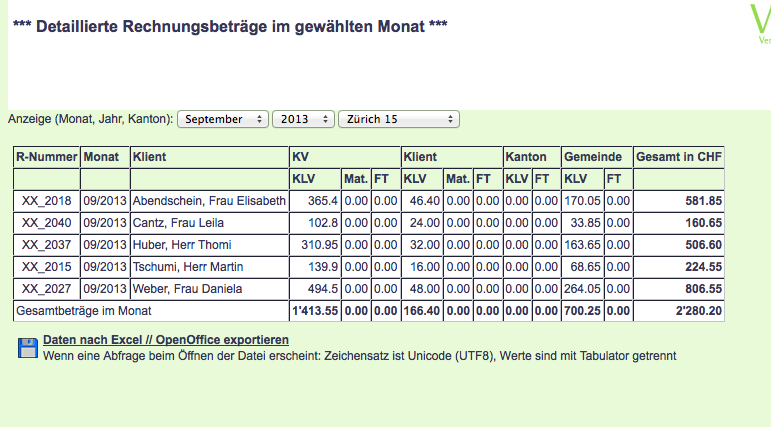Select invoice number XX_2040
Screen dimensions: 771x427
[47, 223]
